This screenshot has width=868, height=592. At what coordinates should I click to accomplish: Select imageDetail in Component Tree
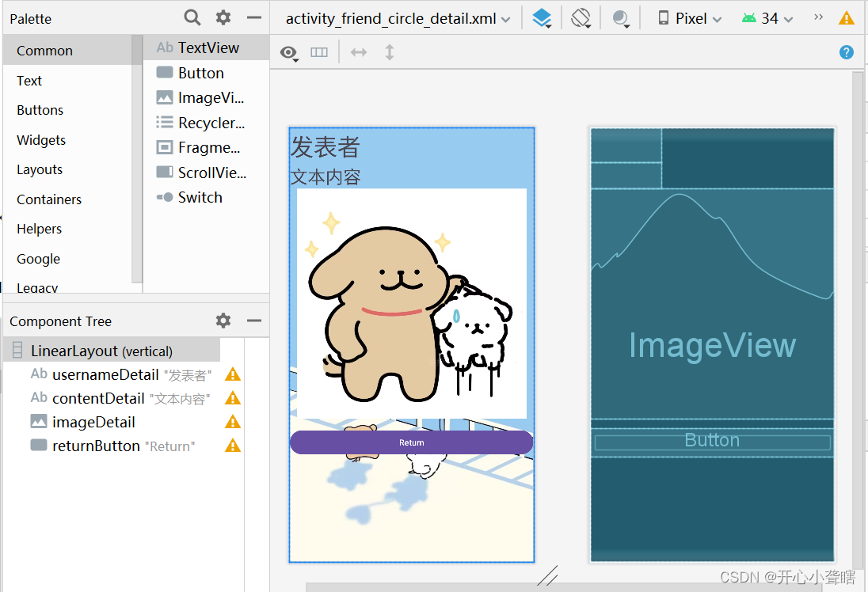click(x=83, y=422)
